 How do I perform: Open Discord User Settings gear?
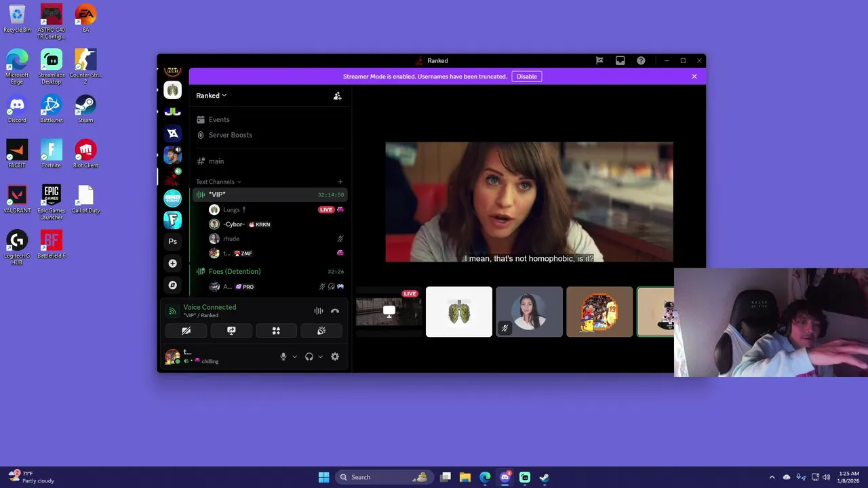[x=334, y=357]
